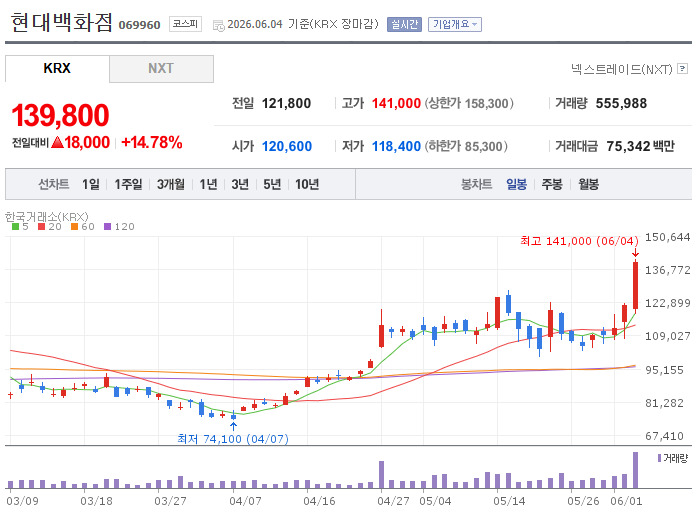The width and height of the screenshot is (692, 514).
Task: Show the 월봉 monthly candle chart
Action: [x=589, y=184]
